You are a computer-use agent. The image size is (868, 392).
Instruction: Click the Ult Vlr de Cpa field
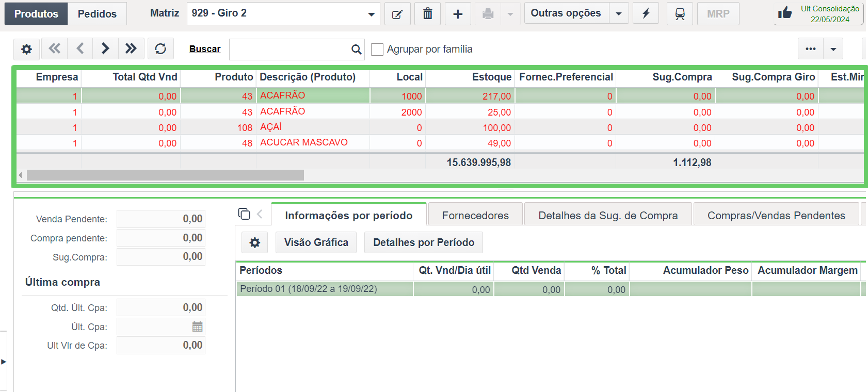click(x=161, y=345)
